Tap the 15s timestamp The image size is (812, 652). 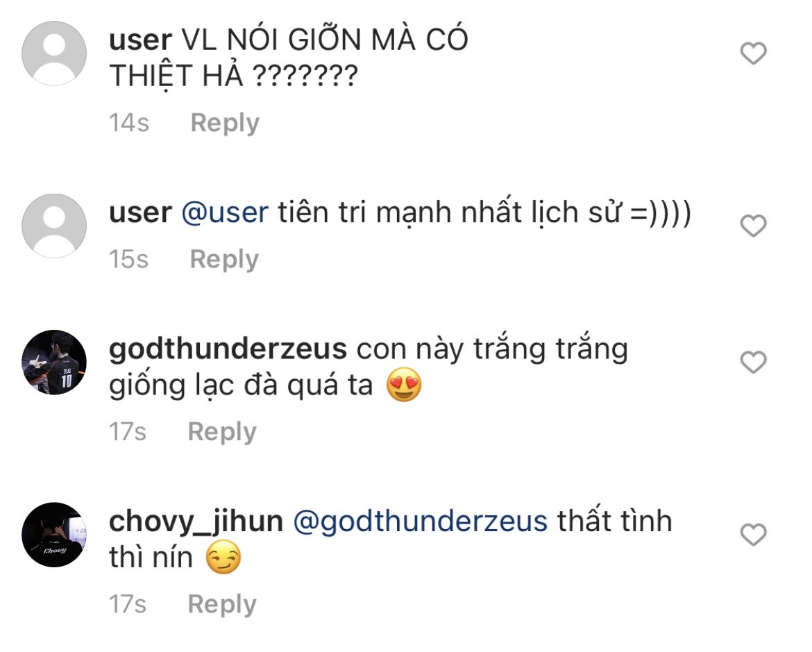pyautogui.click(x=128, y=260)
